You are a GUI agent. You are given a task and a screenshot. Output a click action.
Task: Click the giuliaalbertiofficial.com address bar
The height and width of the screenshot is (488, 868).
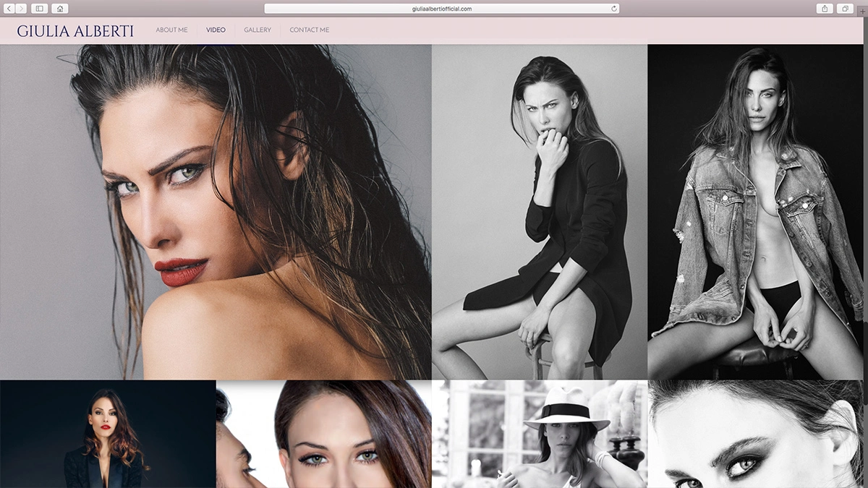[441, 9]
